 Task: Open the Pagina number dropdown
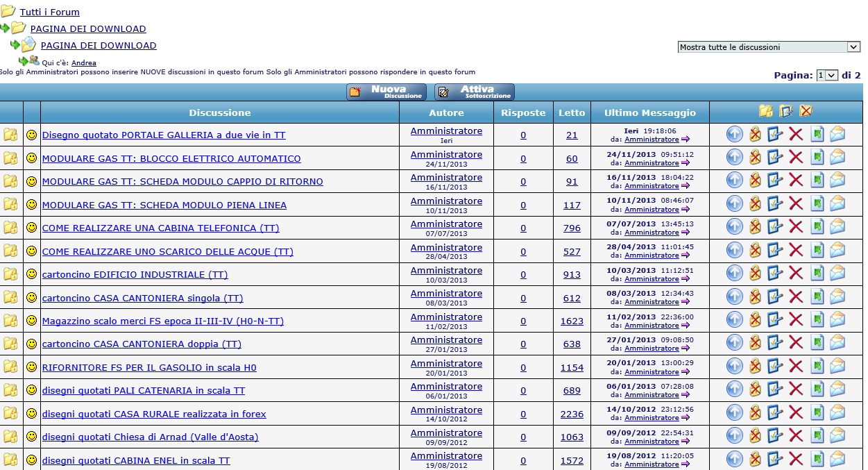point(828,75)
